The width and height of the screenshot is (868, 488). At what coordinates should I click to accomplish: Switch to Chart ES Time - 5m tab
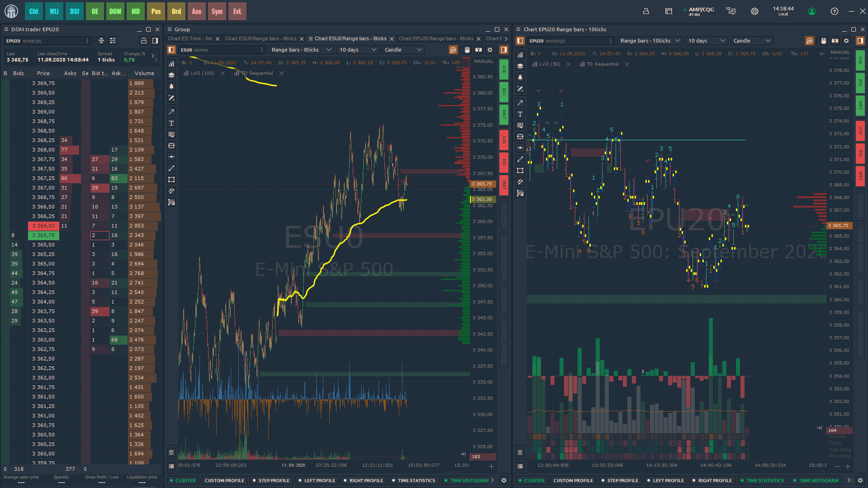(190, 38)
